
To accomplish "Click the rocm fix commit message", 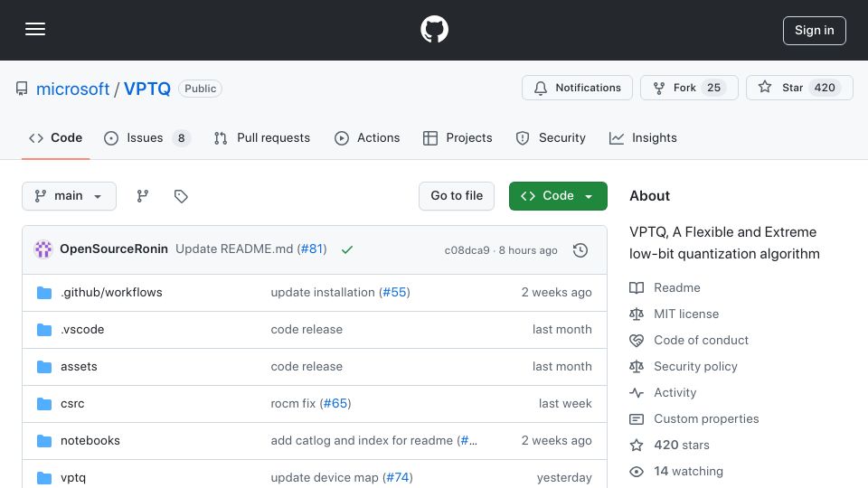I will click(293, 403).
